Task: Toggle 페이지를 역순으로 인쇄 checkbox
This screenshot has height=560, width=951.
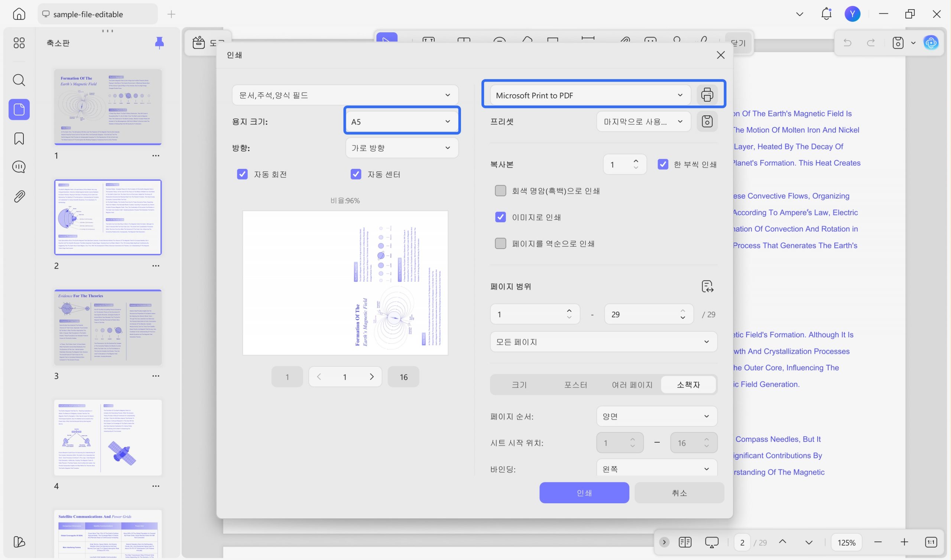Action: (500, 243)
